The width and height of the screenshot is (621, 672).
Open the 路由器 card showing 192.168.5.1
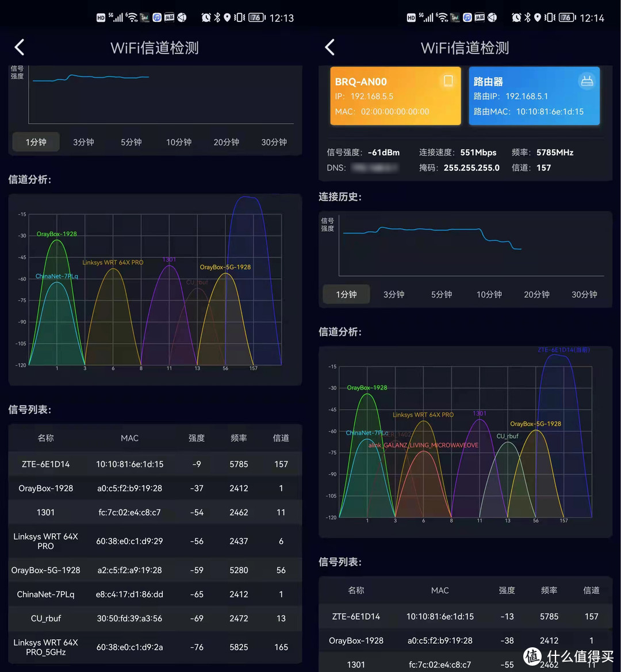pyautogui.click(x=534, y=96)
